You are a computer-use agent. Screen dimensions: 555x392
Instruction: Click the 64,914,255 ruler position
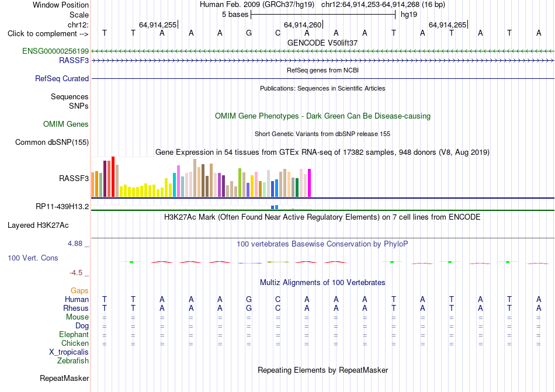(158, 25)
